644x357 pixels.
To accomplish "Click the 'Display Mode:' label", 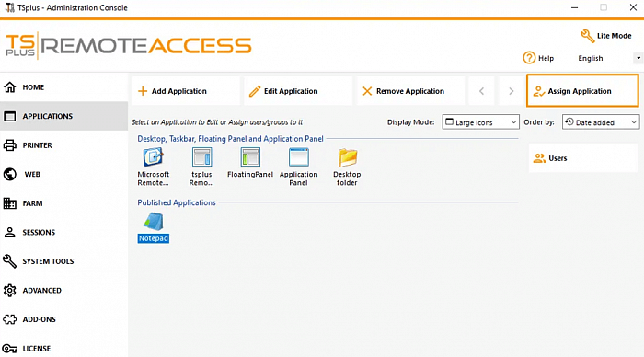I will click(x=410, y=122).
